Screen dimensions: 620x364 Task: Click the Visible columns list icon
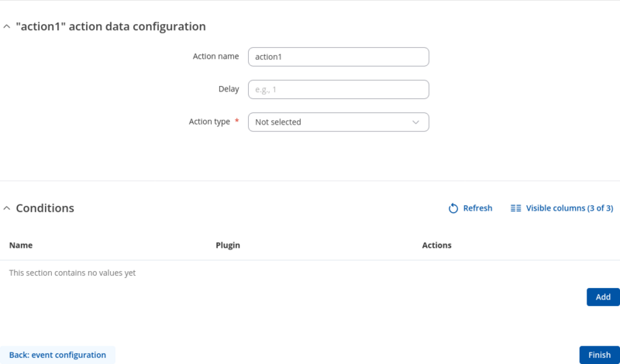pyautogui.click(x=515, y=208)
